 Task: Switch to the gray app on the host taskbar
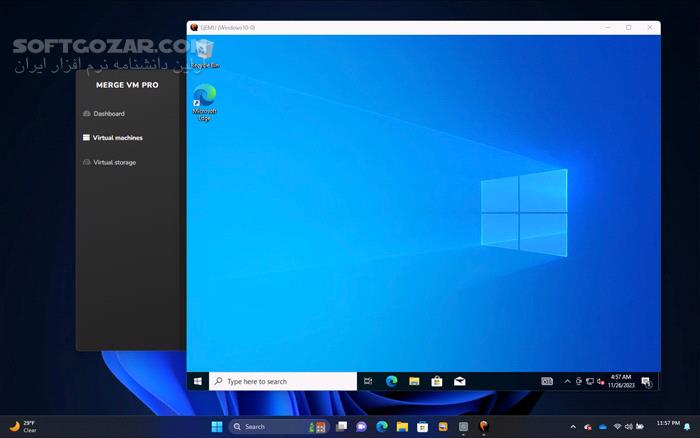tap(463, 427)
